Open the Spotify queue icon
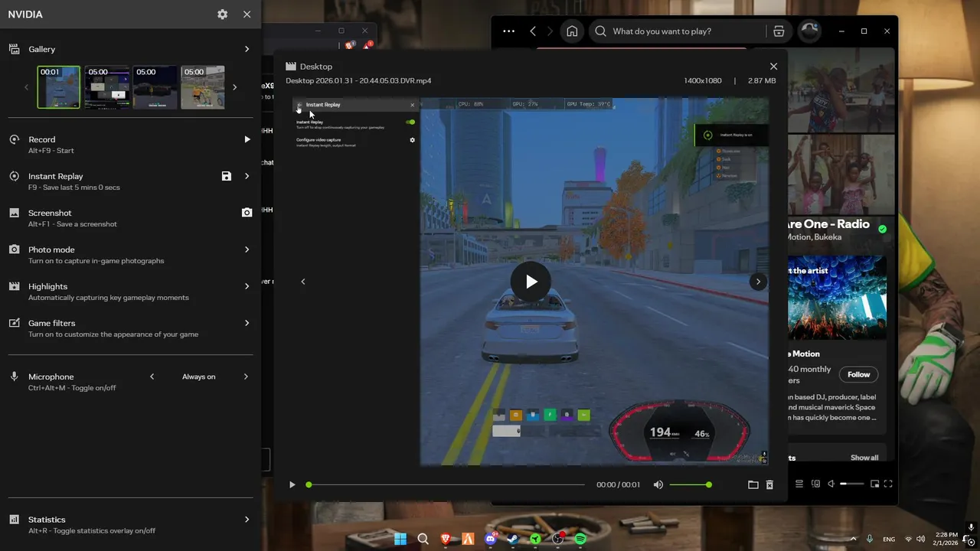Image resolution: width=980 pixels, height=551 pixels. point(799,484)
